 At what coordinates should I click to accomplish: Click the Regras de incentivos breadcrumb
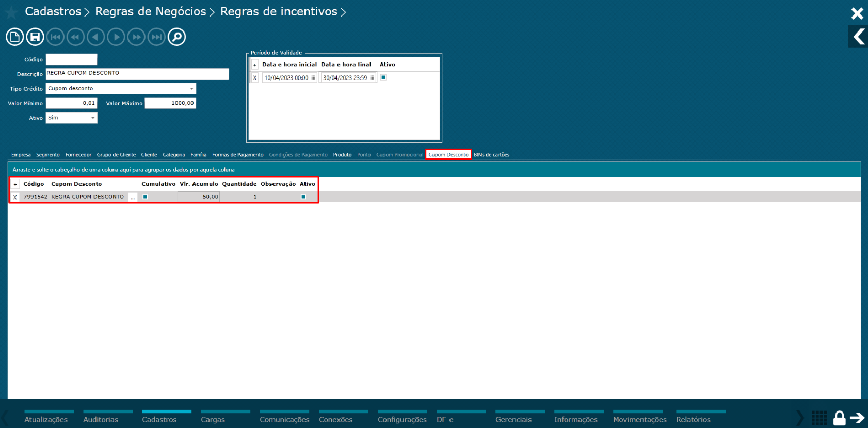click(279, 11)
